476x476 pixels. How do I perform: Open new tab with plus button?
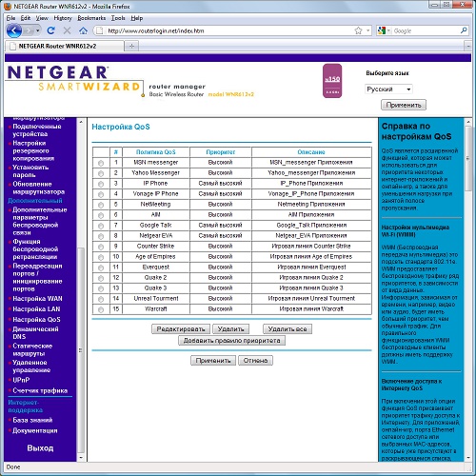pos(131,46)
